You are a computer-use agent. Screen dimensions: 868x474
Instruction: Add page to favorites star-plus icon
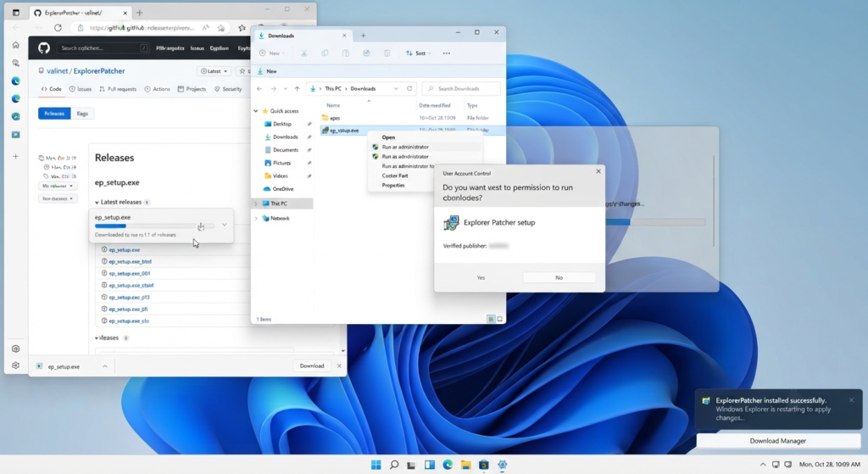(221, 28)
